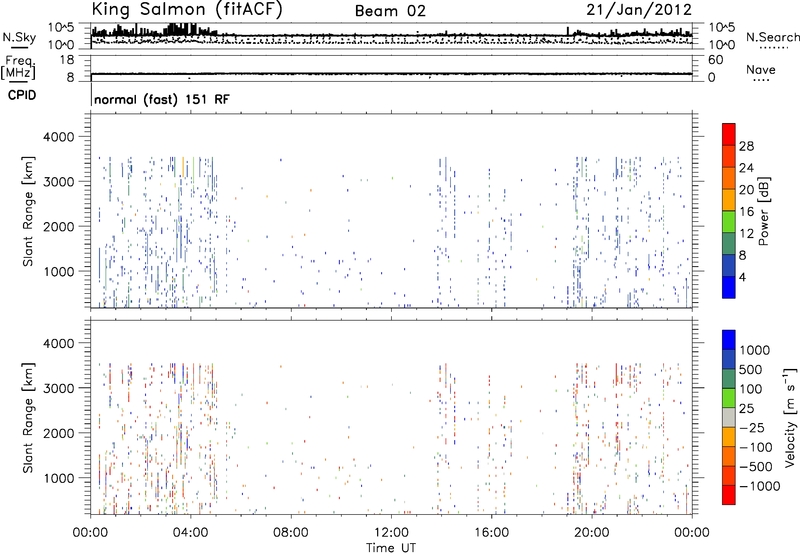The height and width of the screenshot is (554, 800).
Task: Click the green 12 dB segment of the power colorbar
Action: click(729, 222)
